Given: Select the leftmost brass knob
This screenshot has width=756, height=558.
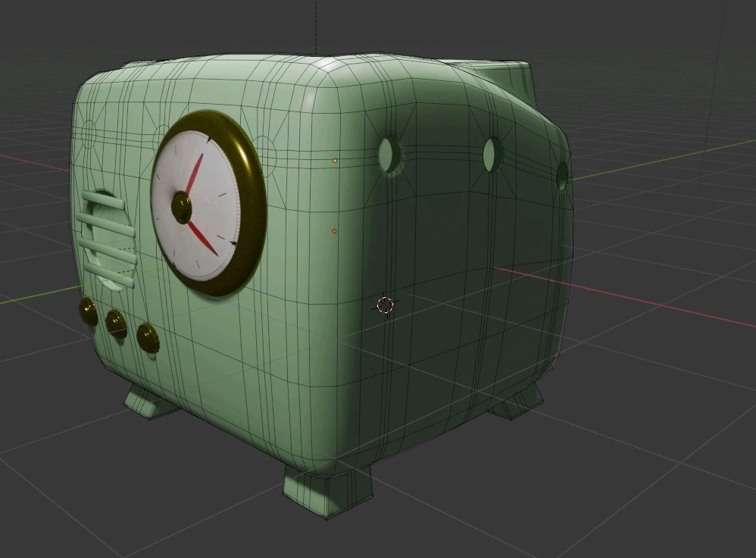Looking at the screenshot, I should point(88,310).
